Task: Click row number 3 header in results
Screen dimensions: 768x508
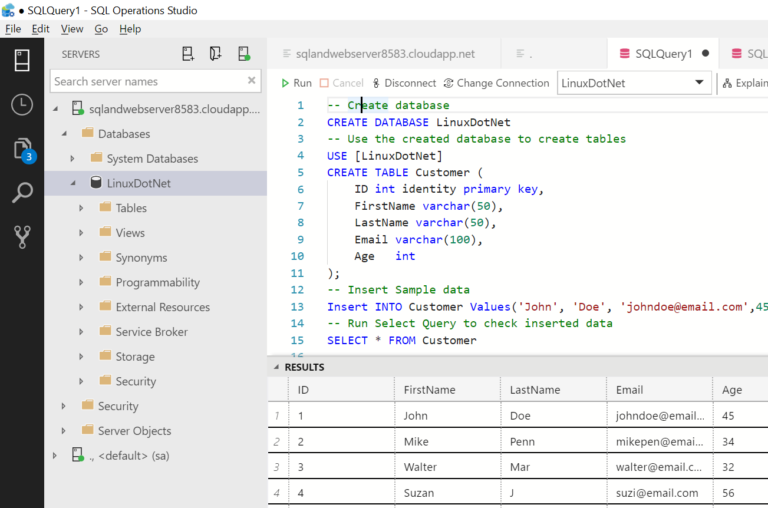Action: 277,467
